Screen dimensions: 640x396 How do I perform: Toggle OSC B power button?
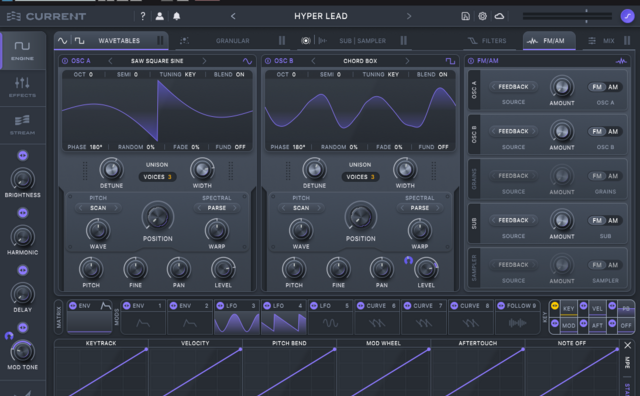[x=268, y=61]
